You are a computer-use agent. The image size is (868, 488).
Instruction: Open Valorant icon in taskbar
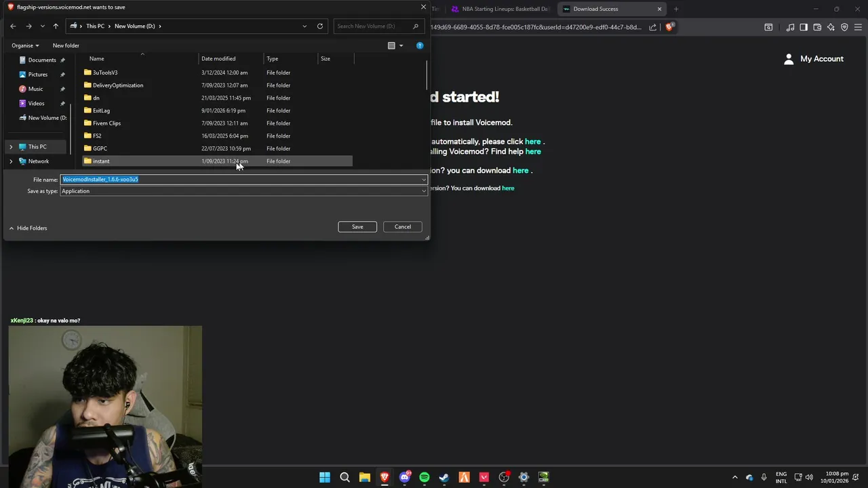pyautogui.click(x=484, y=477)
